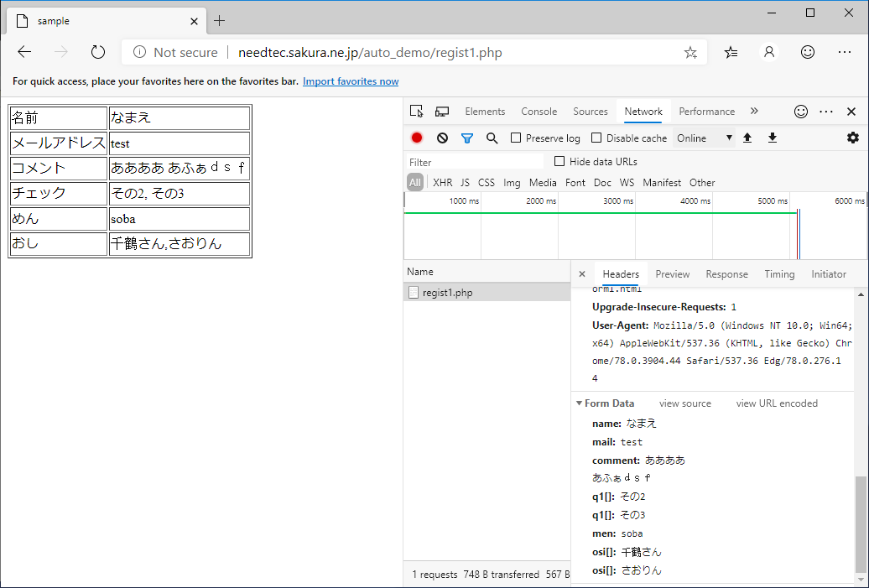869x588 pixels.
Task: Switch to the Sources tab
Action: click(591, 112)
